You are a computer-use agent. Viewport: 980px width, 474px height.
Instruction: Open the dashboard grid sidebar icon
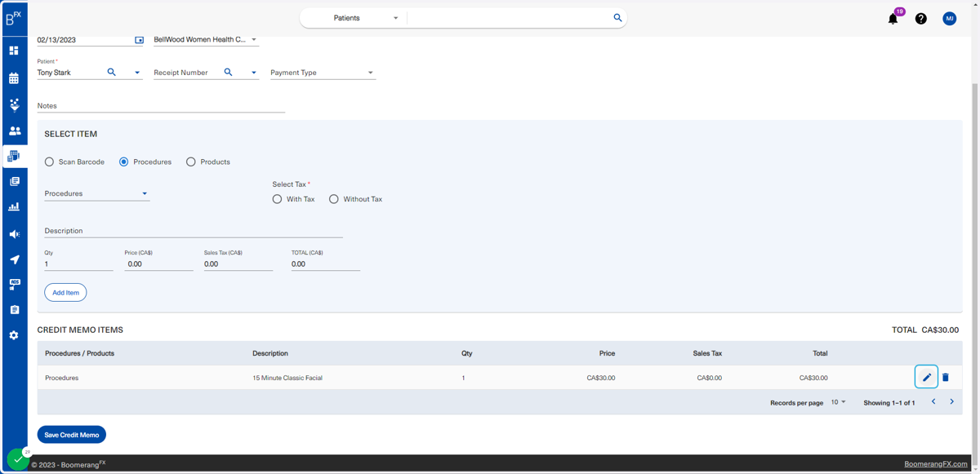[14, 51]
